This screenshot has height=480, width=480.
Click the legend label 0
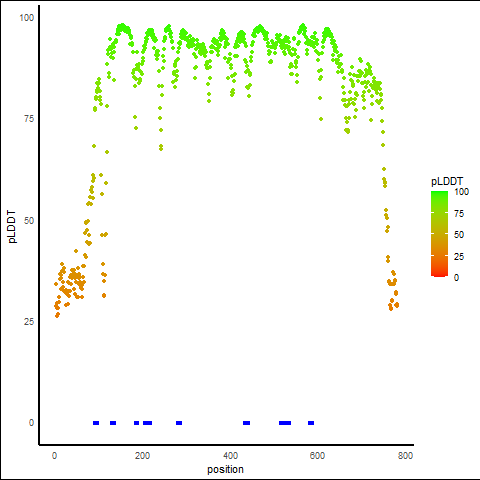click(x=456, y=278)
